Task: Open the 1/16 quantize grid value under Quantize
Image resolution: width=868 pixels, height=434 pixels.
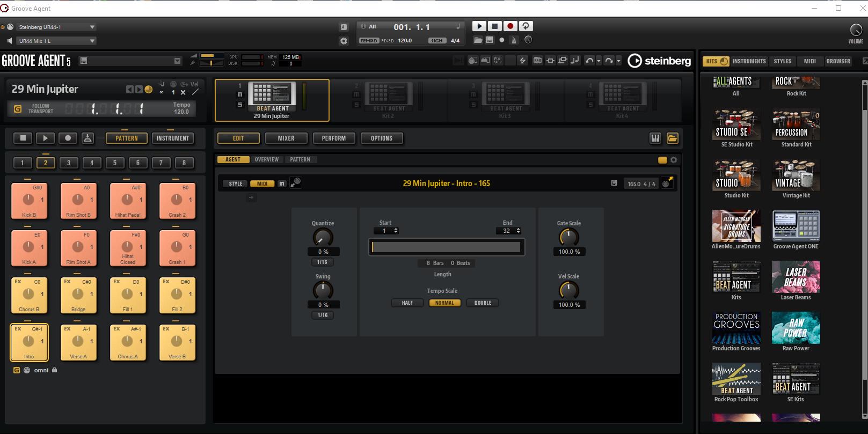Action: pyautogui.click(x=322, y=262)
